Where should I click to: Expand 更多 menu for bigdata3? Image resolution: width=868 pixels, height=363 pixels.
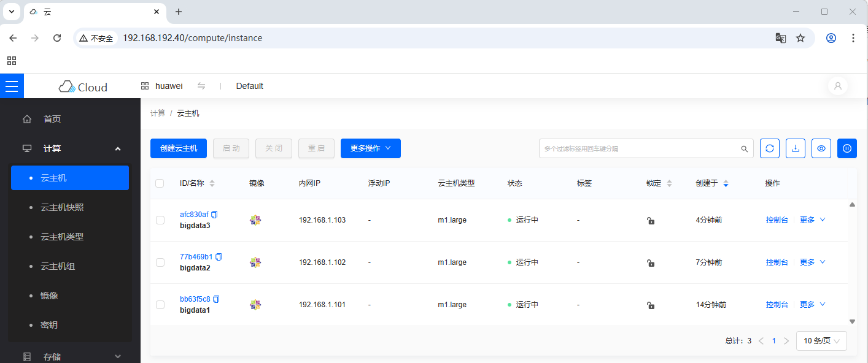813,220
